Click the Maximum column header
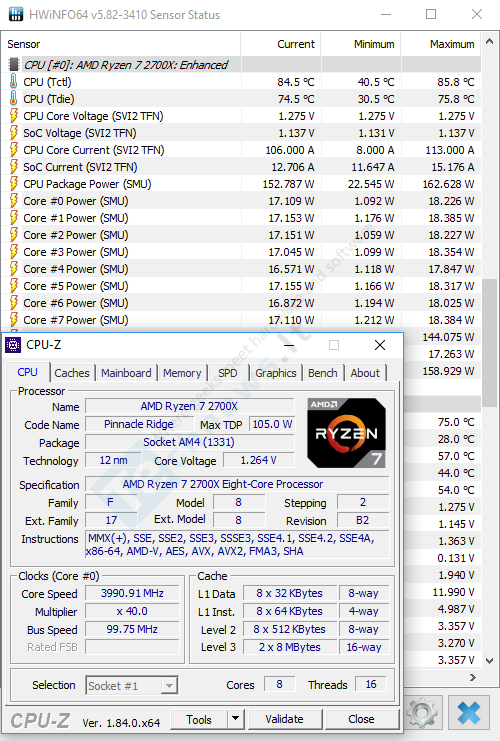This screenshot has height=741, width=500. click(x=452, y=44)
